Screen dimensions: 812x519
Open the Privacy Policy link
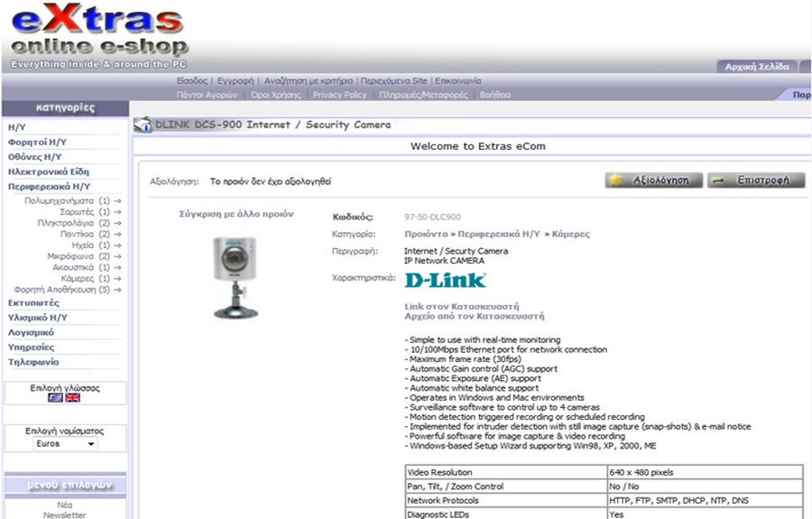(x=340, y=95)
